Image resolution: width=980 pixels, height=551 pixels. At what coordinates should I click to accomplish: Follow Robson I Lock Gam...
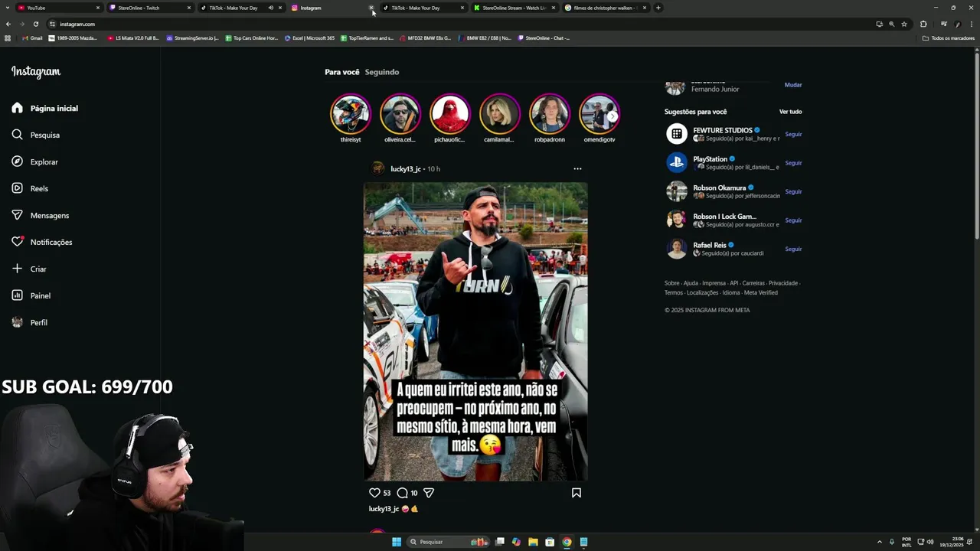point(793,220)
